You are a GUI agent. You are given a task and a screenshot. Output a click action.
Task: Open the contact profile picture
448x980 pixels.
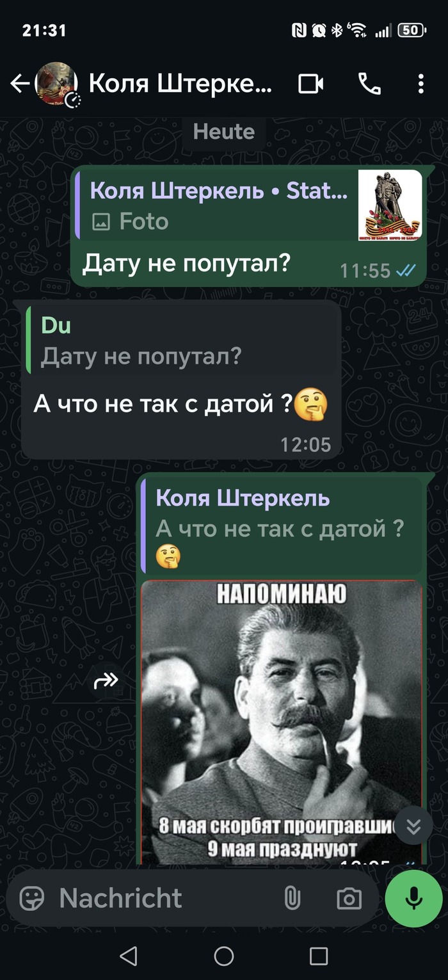(x=57, y=83)
